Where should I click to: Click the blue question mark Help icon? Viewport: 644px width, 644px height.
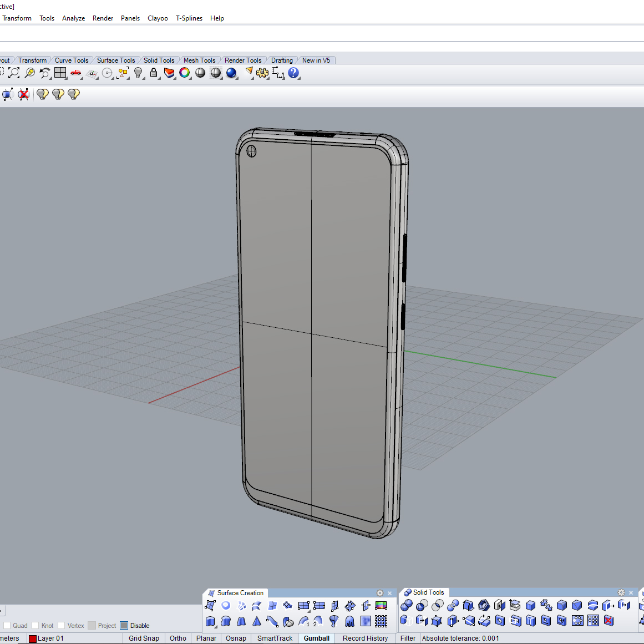pyautogui.click(x=293, y=73)
